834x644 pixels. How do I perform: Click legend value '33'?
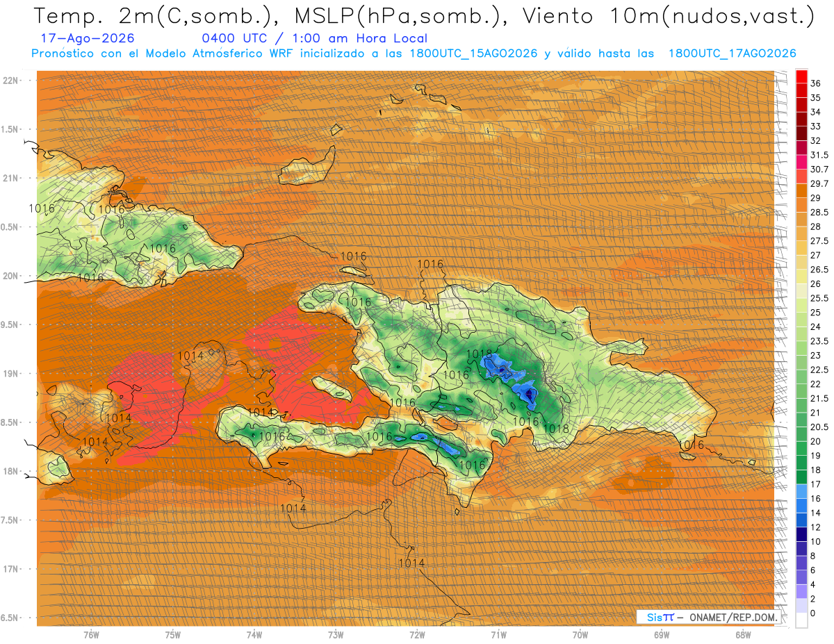[815, 126]
